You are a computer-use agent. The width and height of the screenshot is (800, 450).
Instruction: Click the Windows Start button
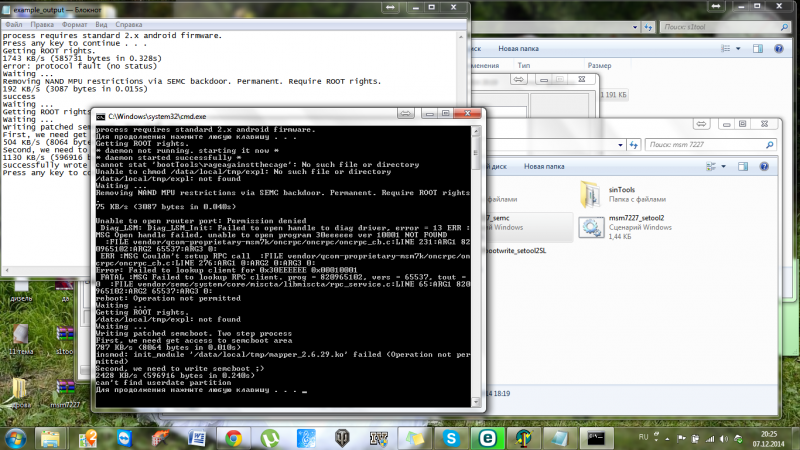pos(15,437)
